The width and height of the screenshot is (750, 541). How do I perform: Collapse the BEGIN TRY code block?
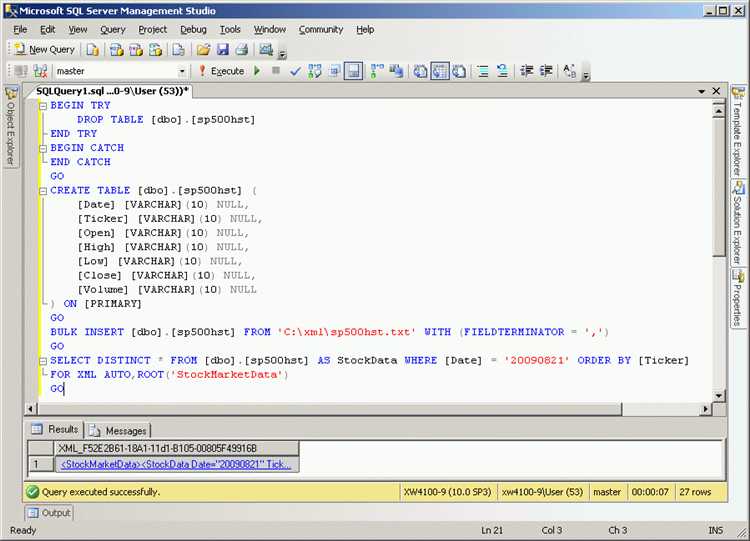tap(43, 105)
